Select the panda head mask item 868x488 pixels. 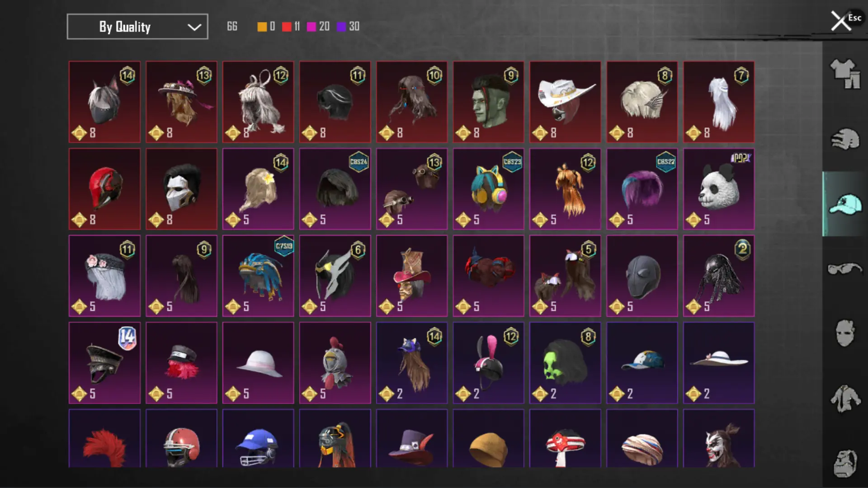[x=719, y=189]
